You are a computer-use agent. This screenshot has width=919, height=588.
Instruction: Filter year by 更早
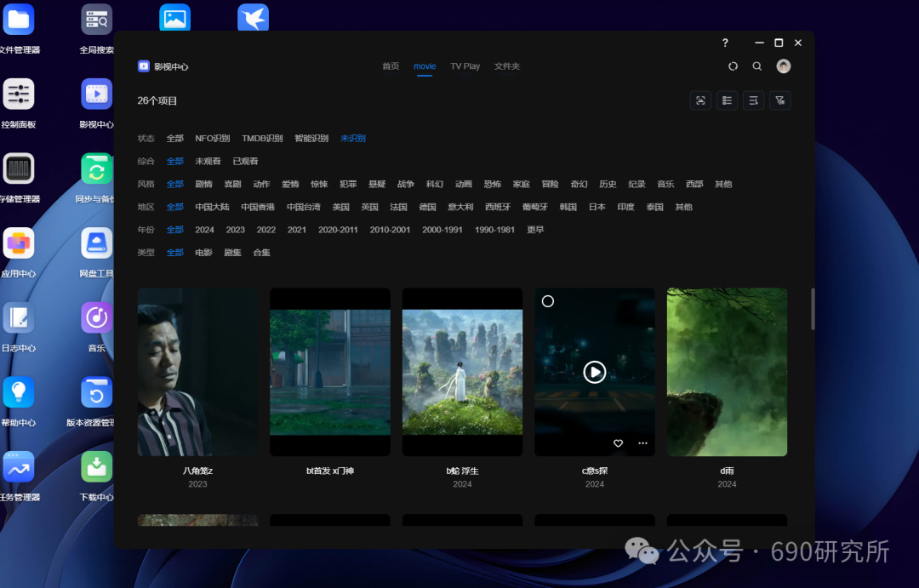535,230
